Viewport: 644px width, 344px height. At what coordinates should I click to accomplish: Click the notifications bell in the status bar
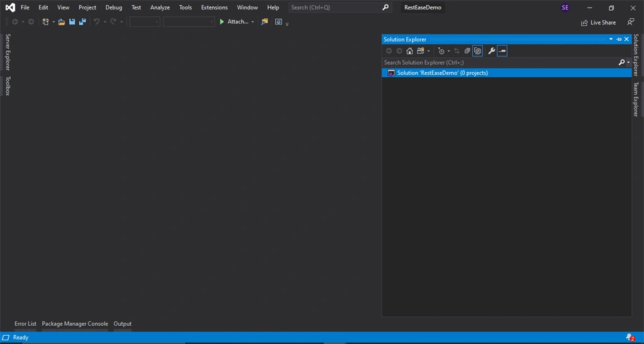(x=630, y=338)
